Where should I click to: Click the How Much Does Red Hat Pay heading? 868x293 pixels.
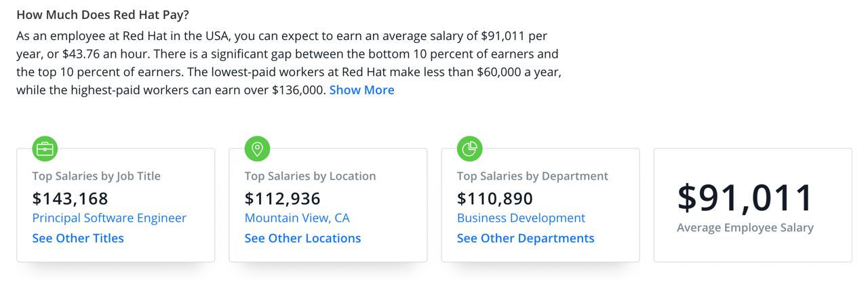pos(102,14)
